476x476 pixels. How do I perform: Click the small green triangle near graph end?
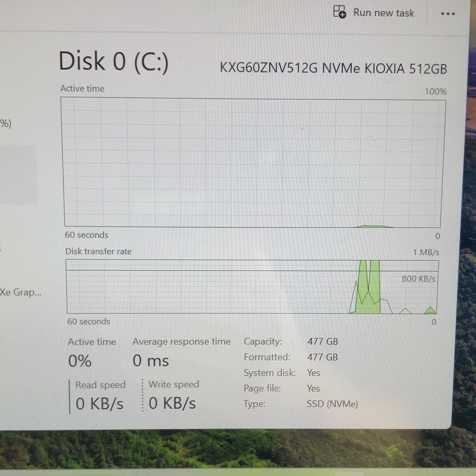pos(430,310)
